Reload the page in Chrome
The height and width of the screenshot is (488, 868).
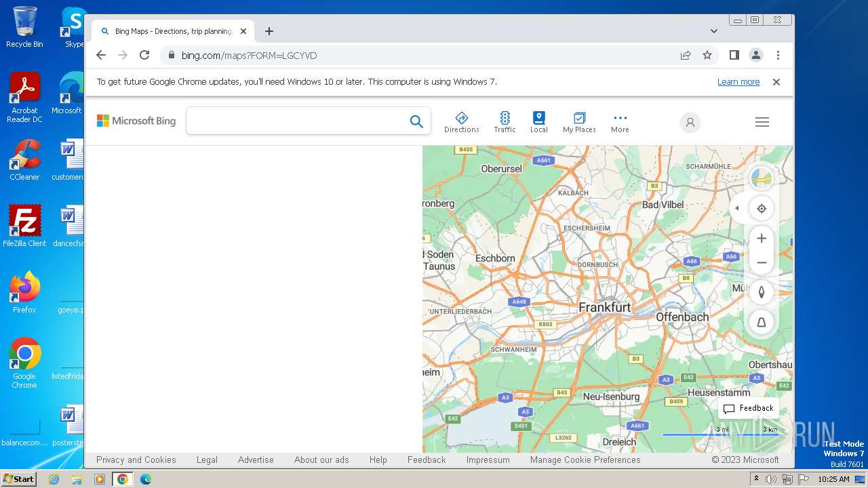(144, 56)
